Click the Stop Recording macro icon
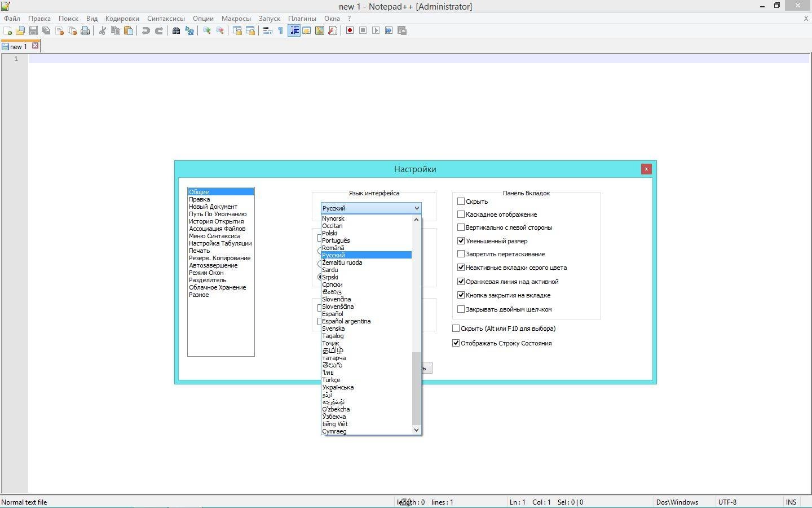Screen dimensions: 812x508 click(x=363, y=30)
